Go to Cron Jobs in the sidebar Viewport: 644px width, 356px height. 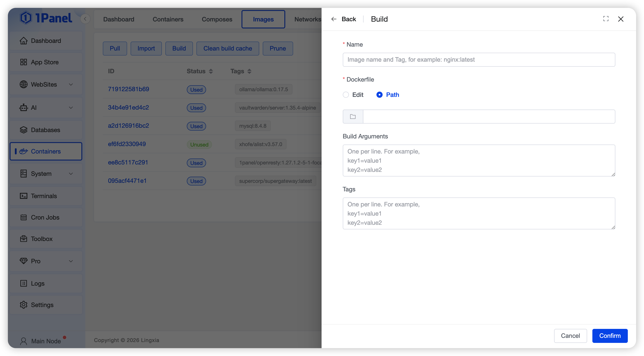click(x=45, y=217)
